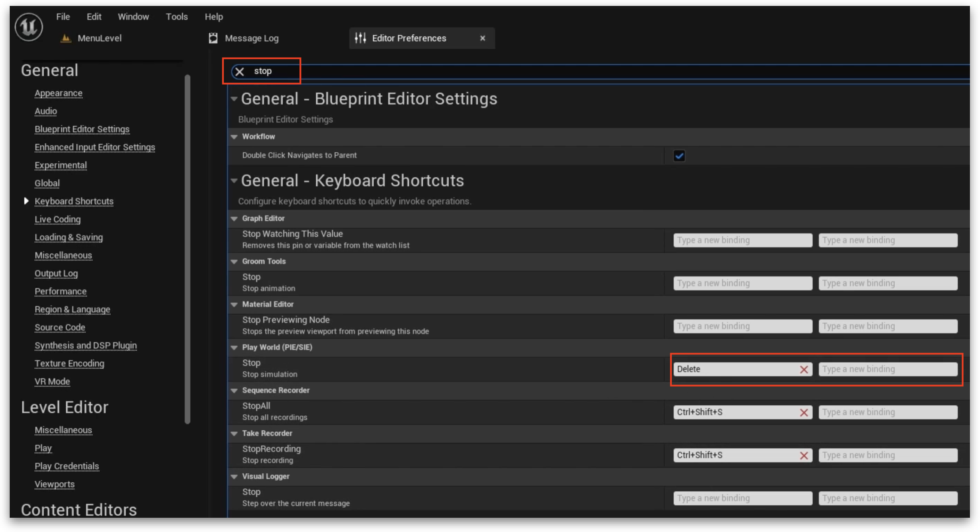
Task: Remove Ctrl+Shift+S binding from StopAll
Action: (804, 412)
